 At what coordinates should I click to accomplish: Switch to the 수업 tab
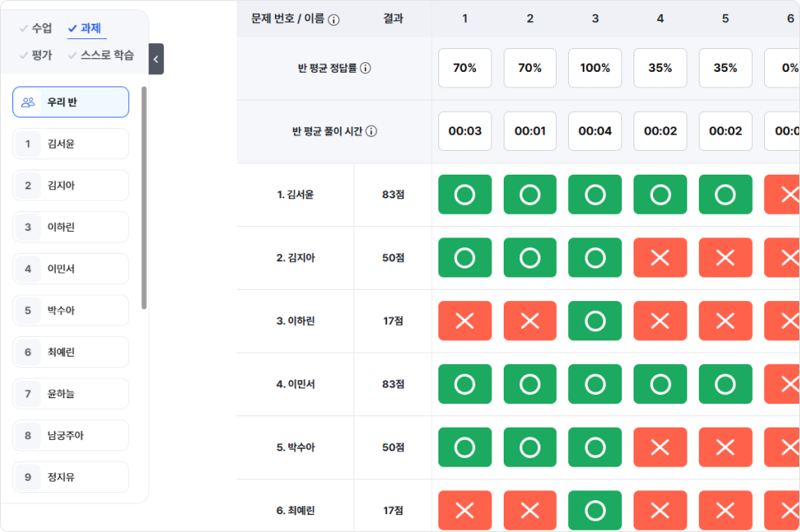[36, 28]
